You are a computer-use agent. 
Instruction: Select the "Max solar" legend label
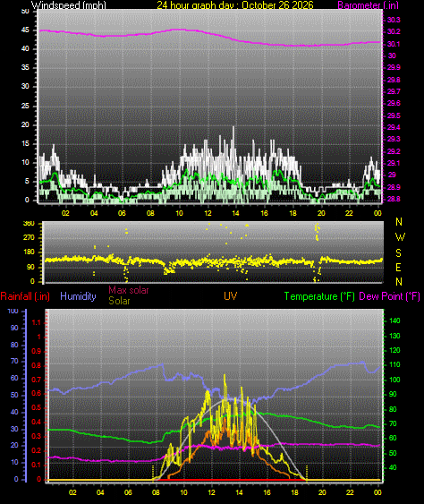(129, 290)
